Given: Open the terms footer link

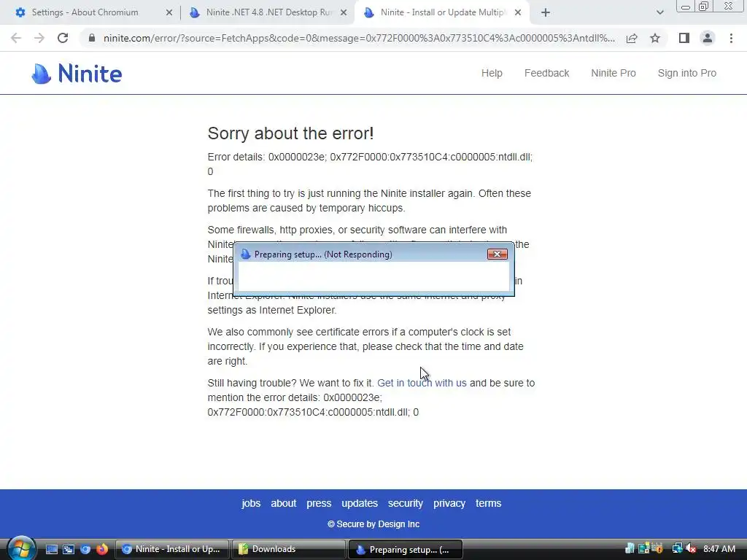Looking at the screenshot, I should [488, 503].
